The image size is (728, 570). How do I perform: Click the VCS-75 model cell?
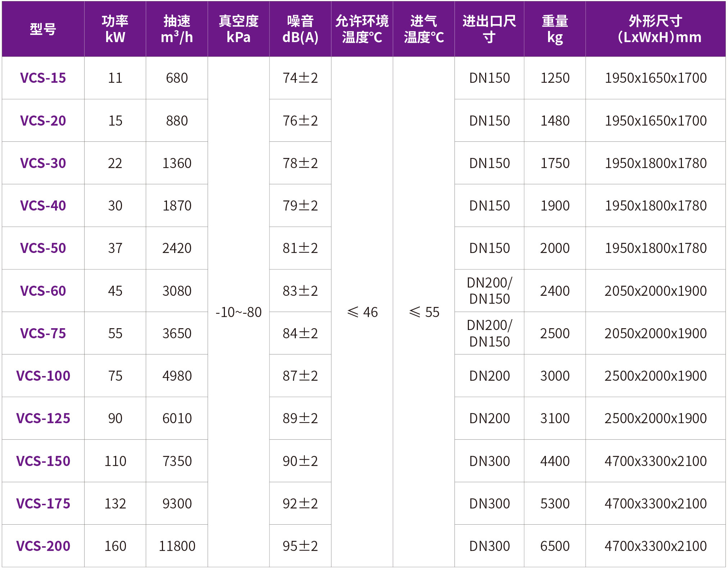(x=43, y=334)
